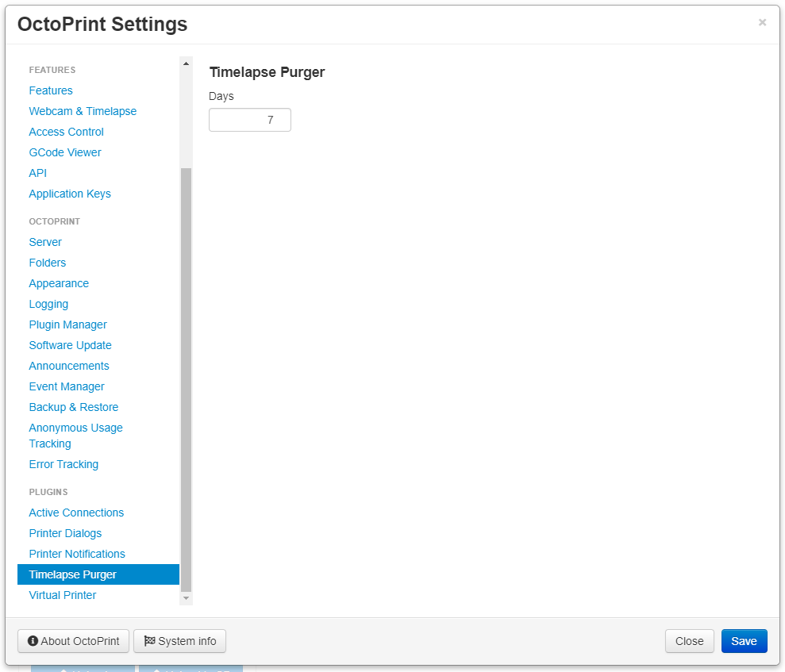Dismiss the dialog with the X icon
This screenshot has width=785, height=672.
(x=762, y=22)
